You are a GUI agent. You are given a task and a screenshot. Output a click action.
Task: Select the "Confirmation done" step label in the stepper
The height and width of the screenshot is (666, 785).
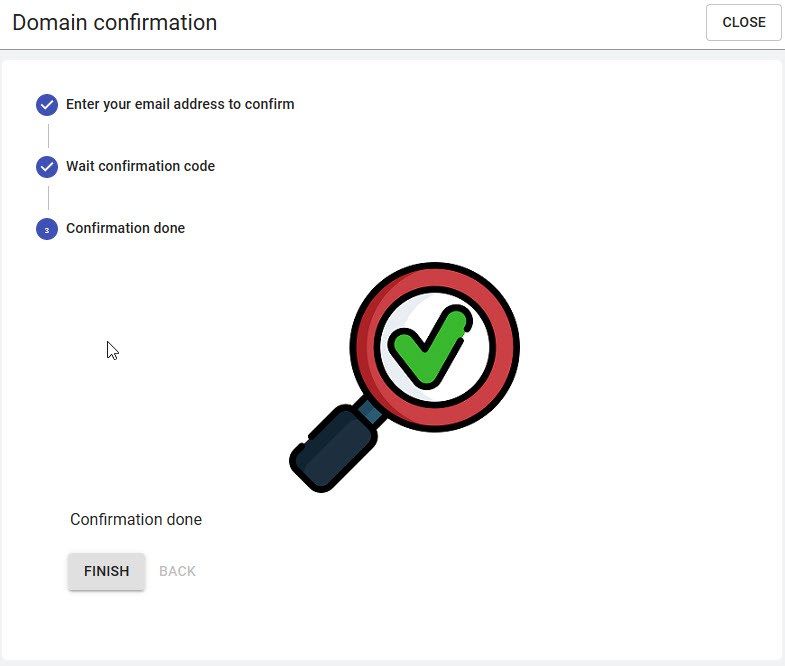pyautogui.click(x=126, y=228)
